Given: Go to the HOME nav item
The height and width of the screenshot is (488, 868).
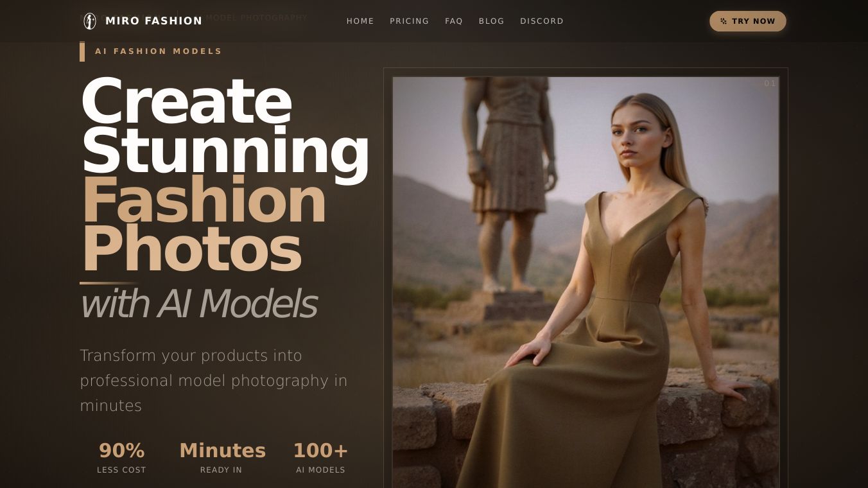Looking at the screenshot, I should click(x=360, y=21).
